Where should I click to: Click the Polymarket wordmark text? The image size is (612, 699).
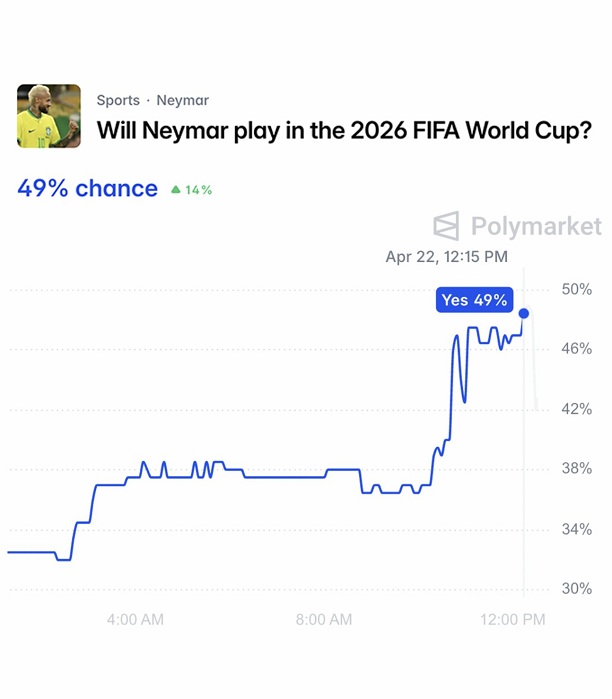(536, 226)
